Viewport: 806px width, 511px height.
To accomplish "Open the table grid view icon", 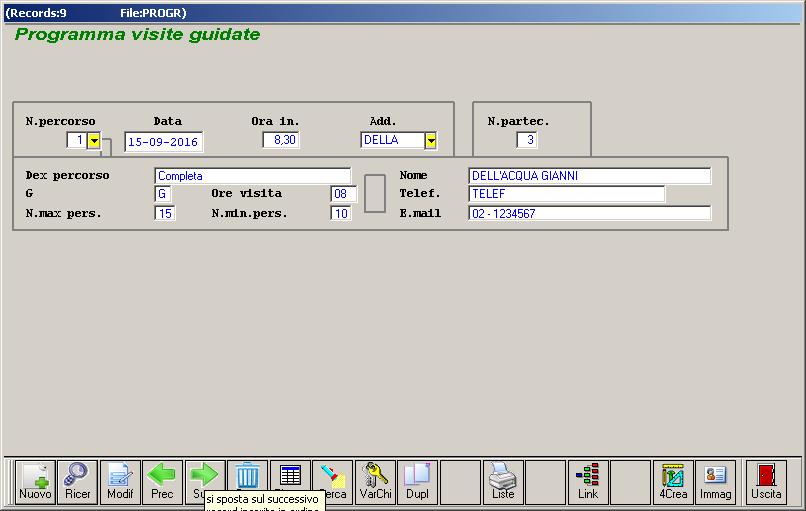I will [290, 476].
